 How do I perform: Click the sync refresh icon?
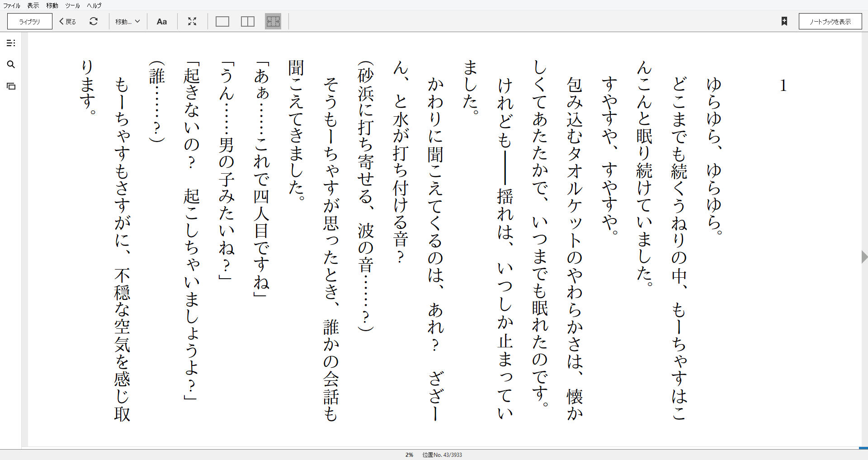coord(94,21)
